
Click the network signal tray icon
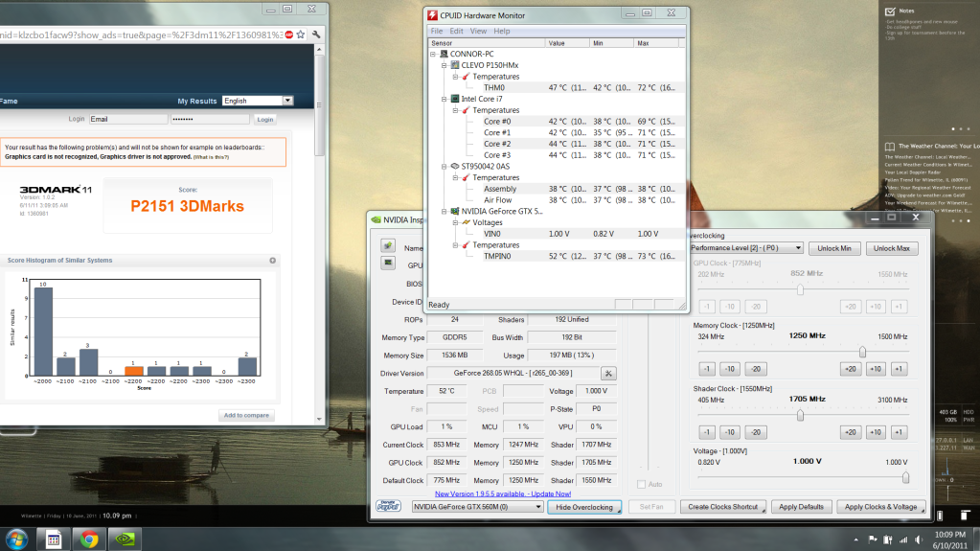(903, 540)
